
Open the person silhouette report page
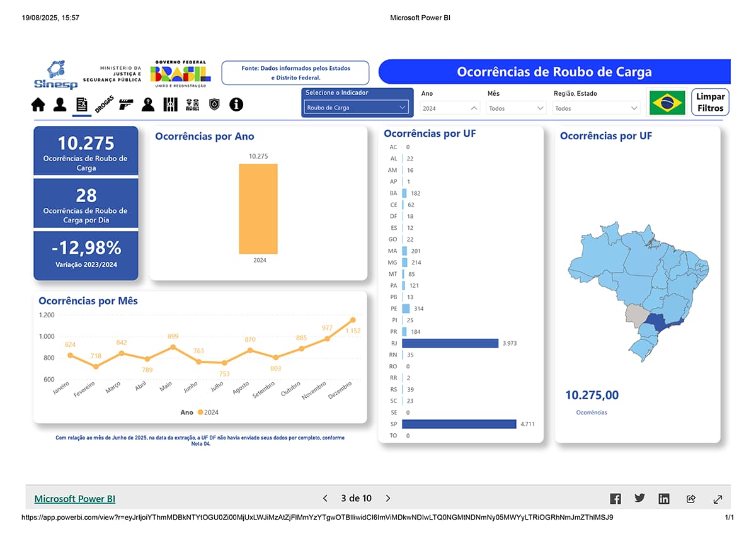60,105
